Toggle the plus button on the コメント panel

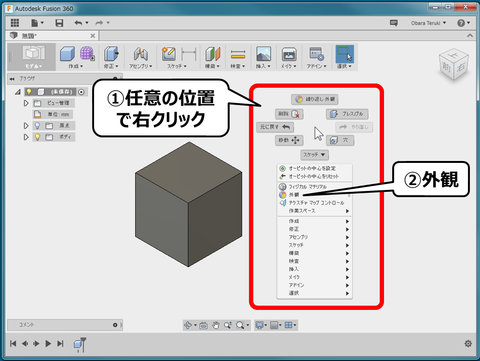tap(115, 325)
